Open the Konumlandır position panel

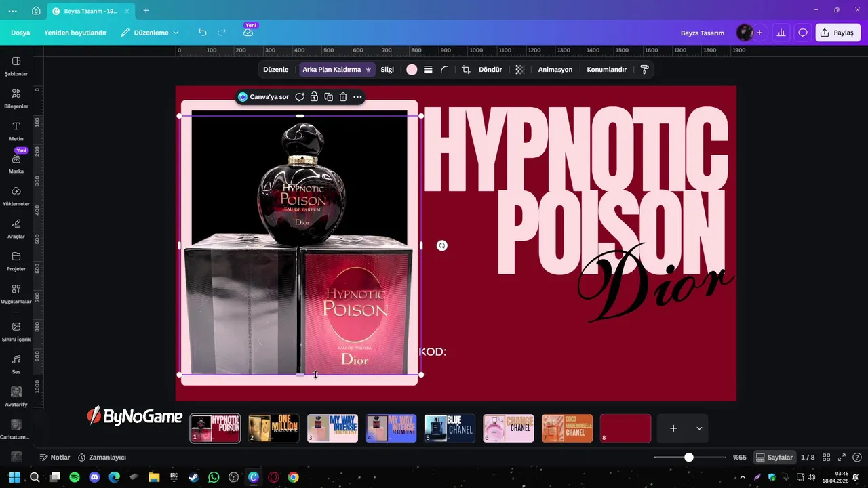pyautogui.click(x=606, y=70)
